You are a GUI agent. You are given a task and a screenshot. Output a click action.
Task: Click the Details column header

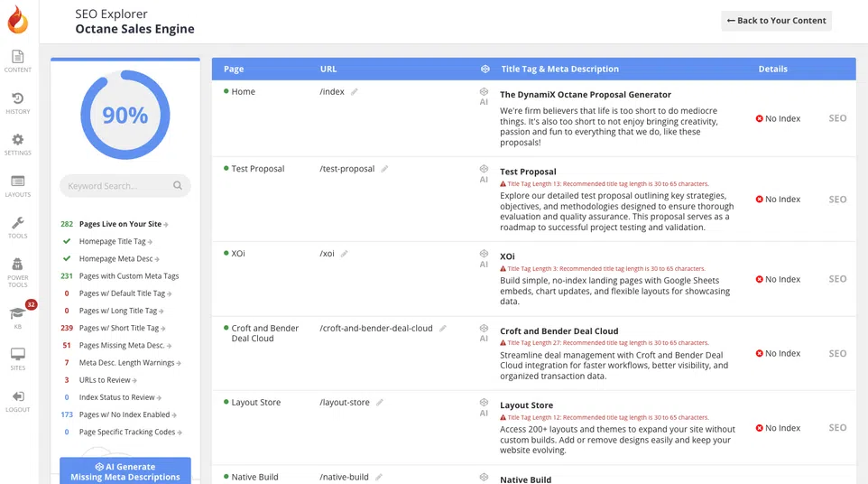point(772,70)
